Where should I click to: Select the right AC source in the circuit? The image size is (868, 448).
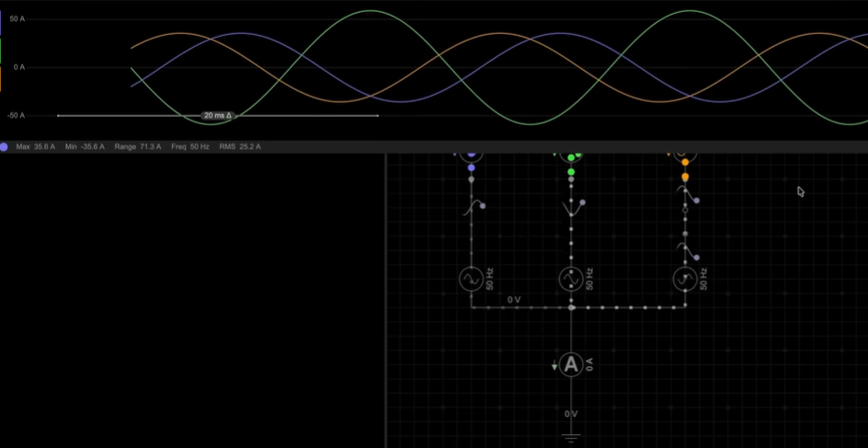(x=684, y=279)
